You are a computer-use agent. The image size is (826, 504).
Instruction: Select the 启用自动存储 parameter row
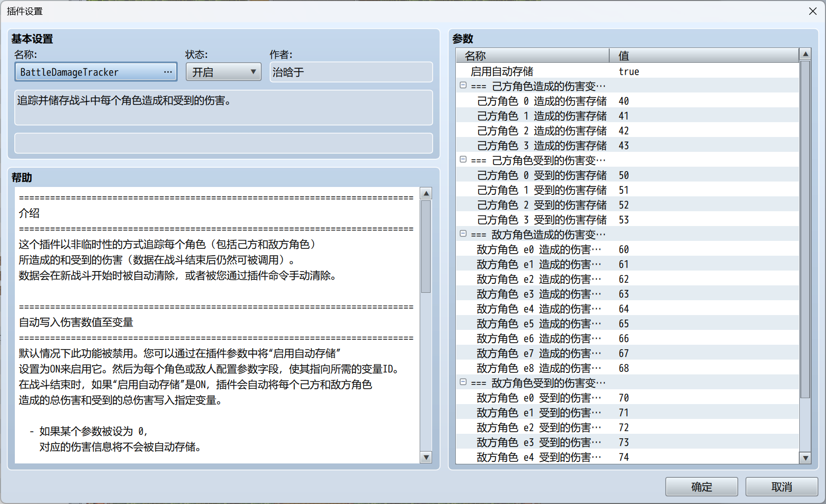point(628,71)
